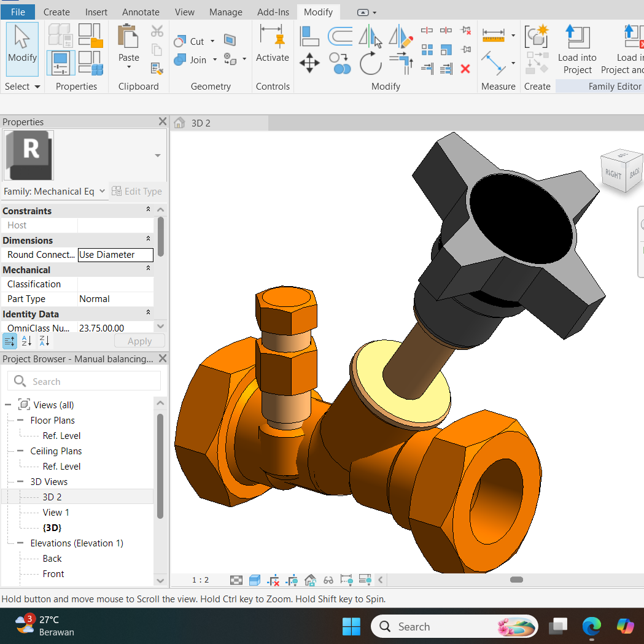Open the File tab
The image size is (644, 644).
(18, 12)
